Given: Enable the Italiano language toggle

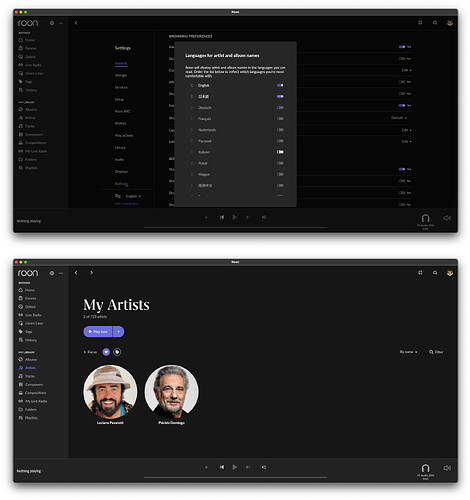Looking at the screenshot, I should (280, 152).
